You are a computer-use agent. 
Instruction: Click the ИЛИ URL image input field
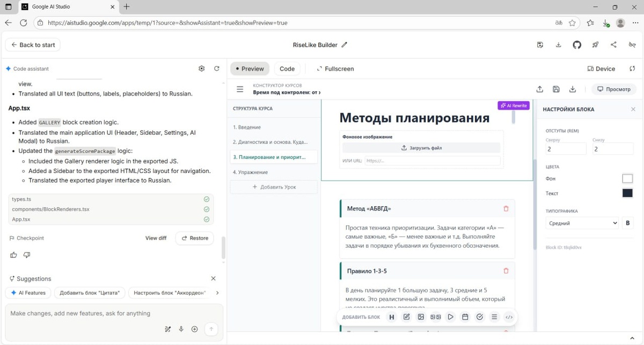(433, 161)
